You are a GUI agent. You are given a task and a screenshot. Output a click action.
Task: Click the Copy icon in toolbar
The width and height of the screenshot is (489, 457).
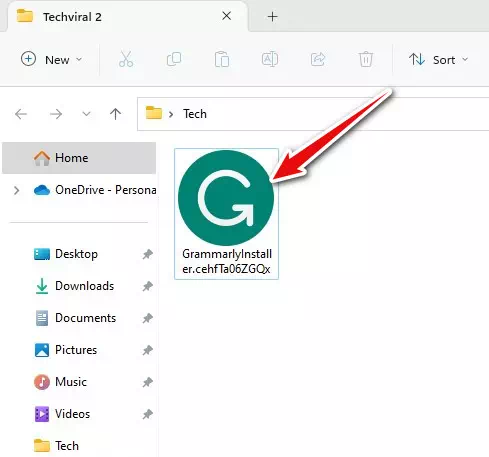174,60
